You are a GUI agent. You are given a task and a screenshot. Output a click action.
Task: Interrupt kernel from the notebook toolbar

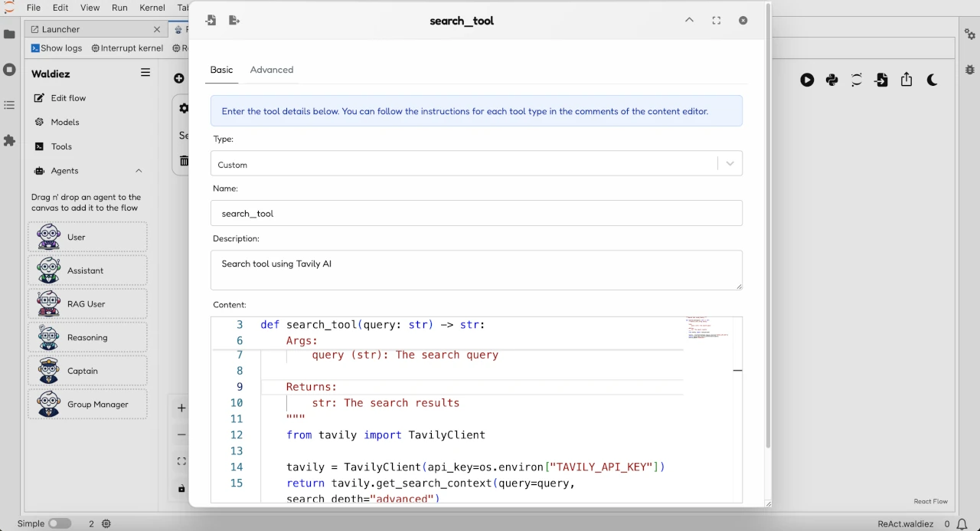[127, 48]
